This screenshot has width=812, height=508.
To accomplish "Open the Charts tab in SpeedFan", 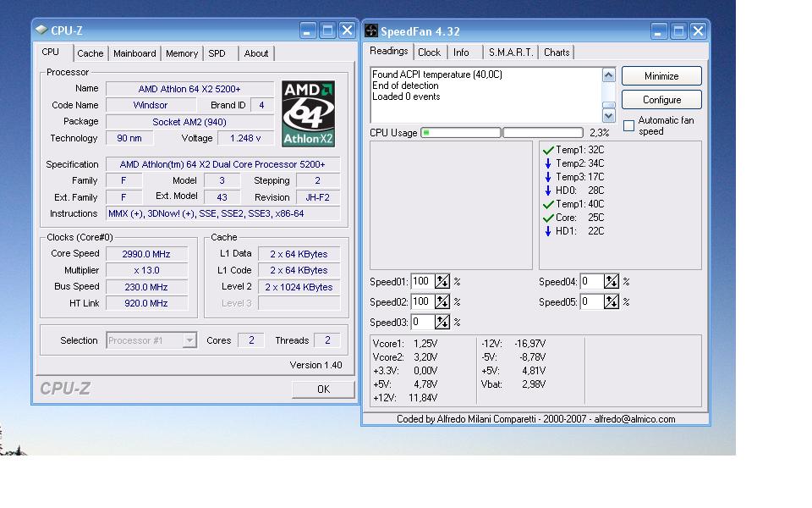I will [557, 52].
